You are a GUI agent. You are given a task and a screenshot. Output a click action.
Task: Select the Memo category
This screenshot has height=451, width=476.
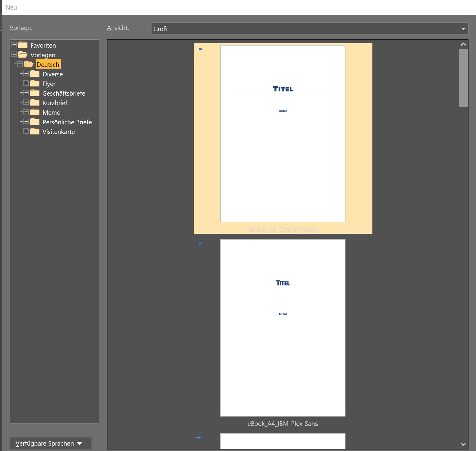51,112
